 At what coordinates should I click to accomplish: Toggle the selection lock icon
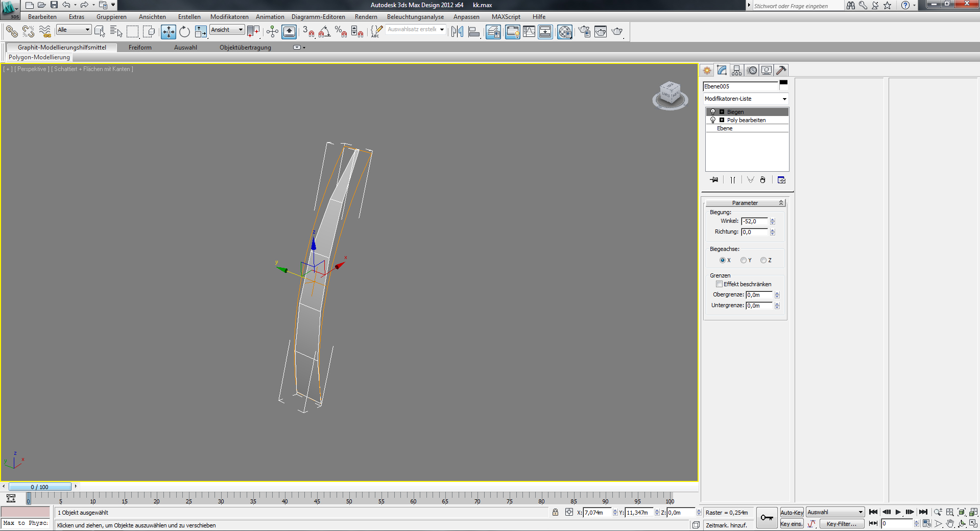[555, 512]
